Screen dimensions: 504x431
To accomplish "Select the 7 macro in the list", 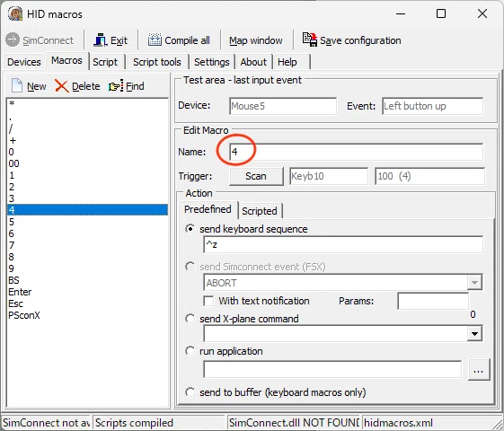I will coord(87,245).
